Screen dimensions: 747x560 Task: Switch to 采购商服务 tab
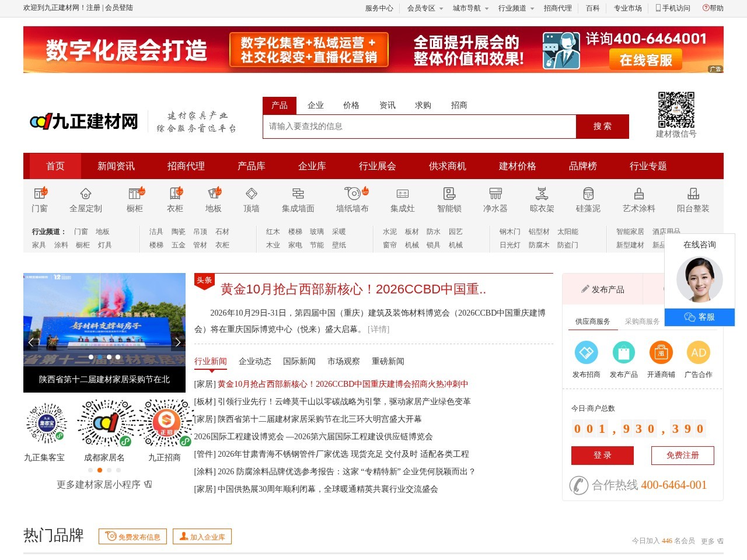point(642,321)
